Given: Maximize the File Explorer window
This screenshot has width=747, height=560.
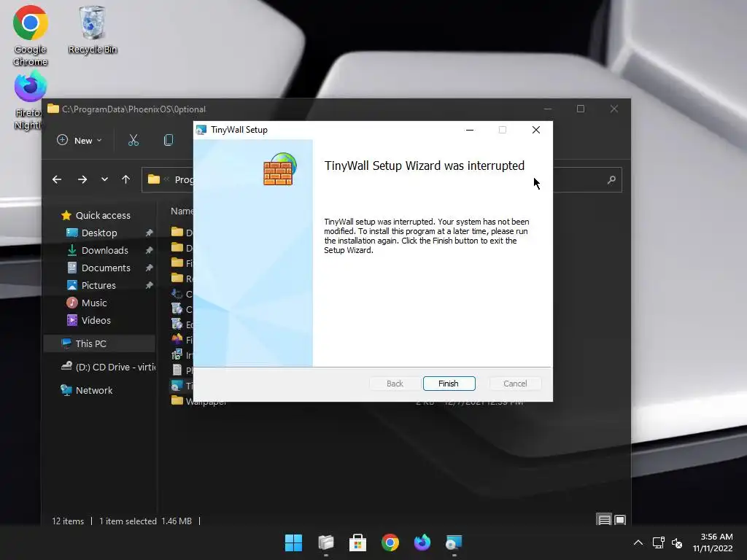Looking at the screenshot, I should tap(581, 109).
